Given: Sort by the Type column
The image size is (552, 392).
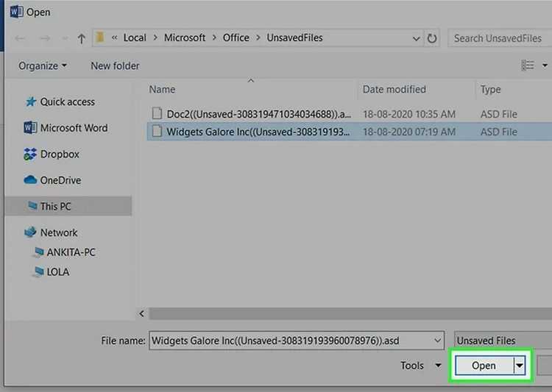Looking at the screenshot, I should tap(490, 90).
